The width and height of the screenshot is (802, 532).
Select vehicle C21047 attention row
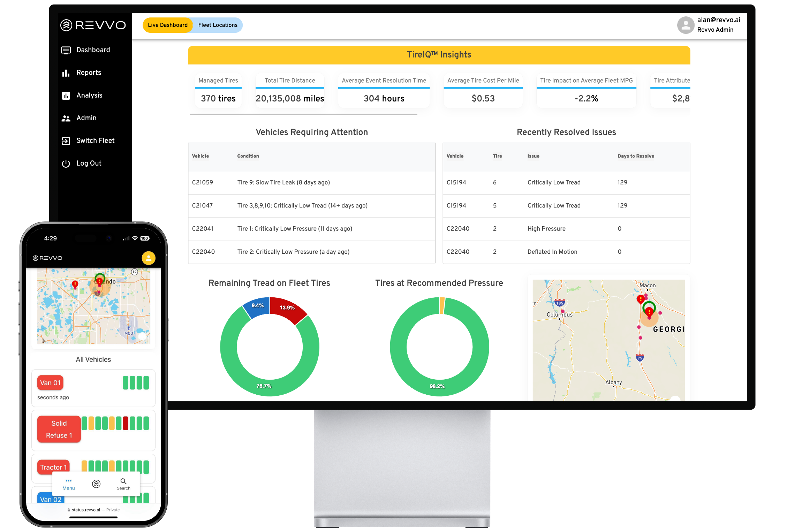tap(312, 206)
